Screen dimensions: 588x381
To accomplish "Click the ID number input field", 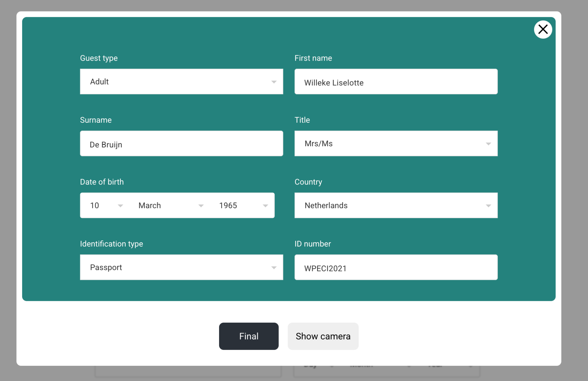I will pyautogui.click(x=396, y=268).
